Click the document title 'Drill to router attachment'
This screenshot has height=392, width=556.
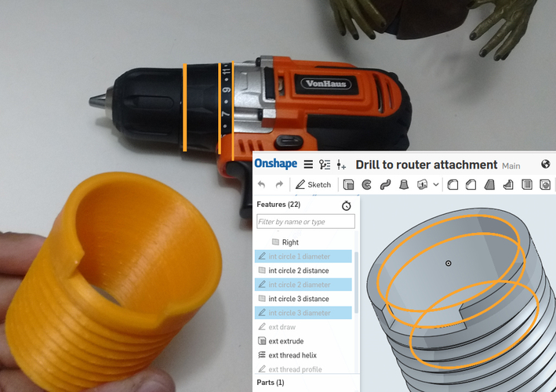[x=427, y=165]
